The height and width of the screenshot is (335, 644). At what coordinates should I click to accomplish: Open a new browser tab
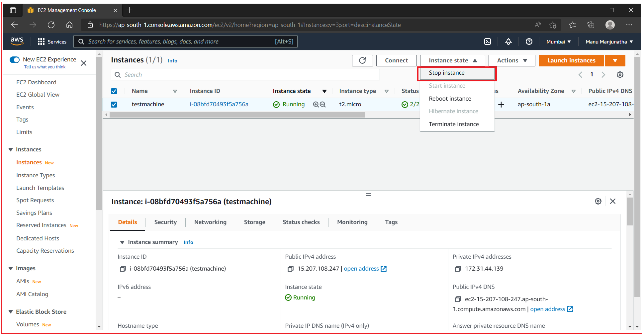coord(130,10)
